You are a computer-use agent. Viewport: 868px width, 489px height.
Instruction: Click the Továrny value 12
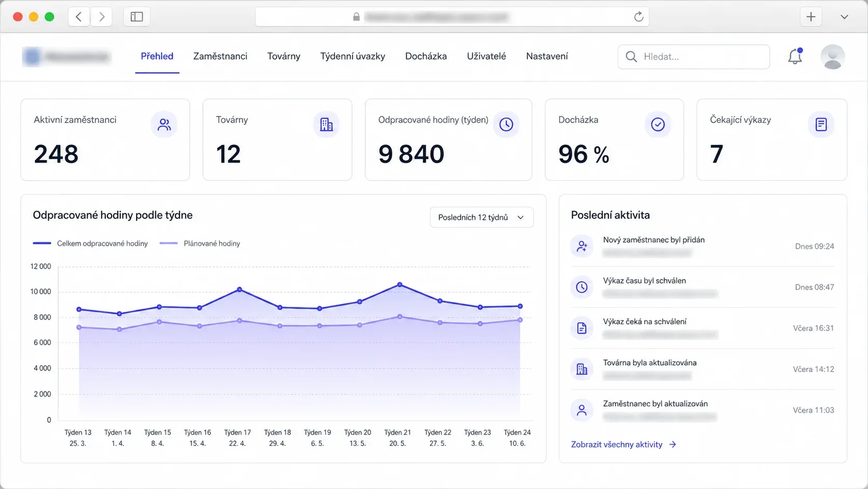[228, 154]
